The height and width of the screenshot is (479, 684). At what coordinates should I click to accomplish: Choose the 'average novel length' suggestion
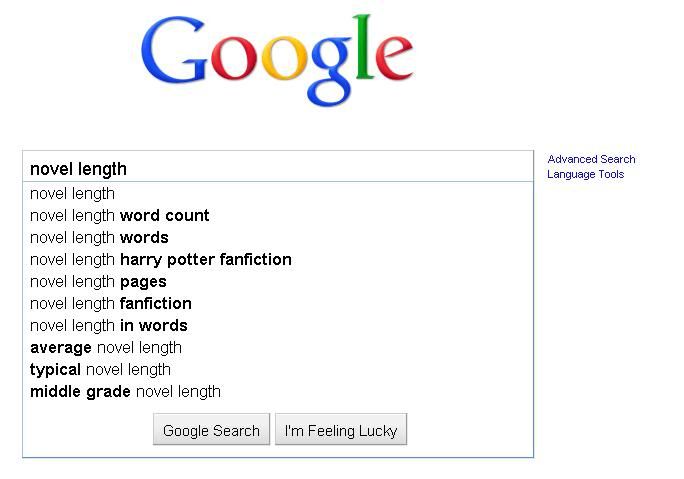pos(106,347)
